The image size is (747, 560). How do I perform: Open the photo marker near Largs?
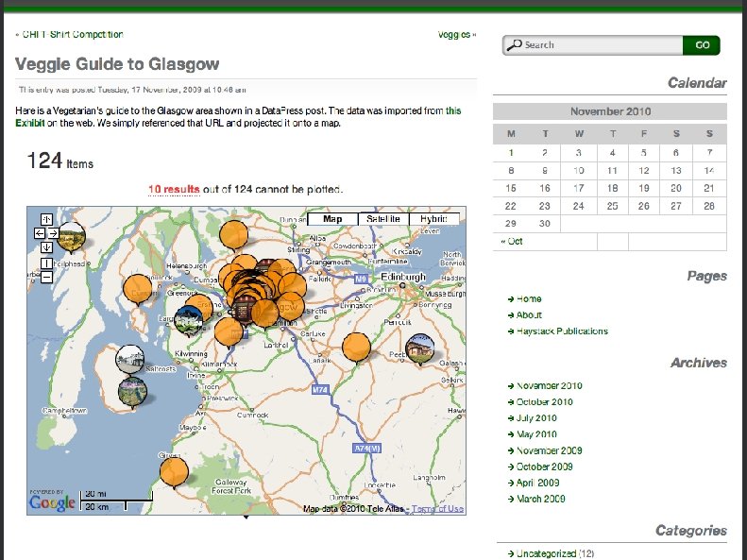click(189, 320)
